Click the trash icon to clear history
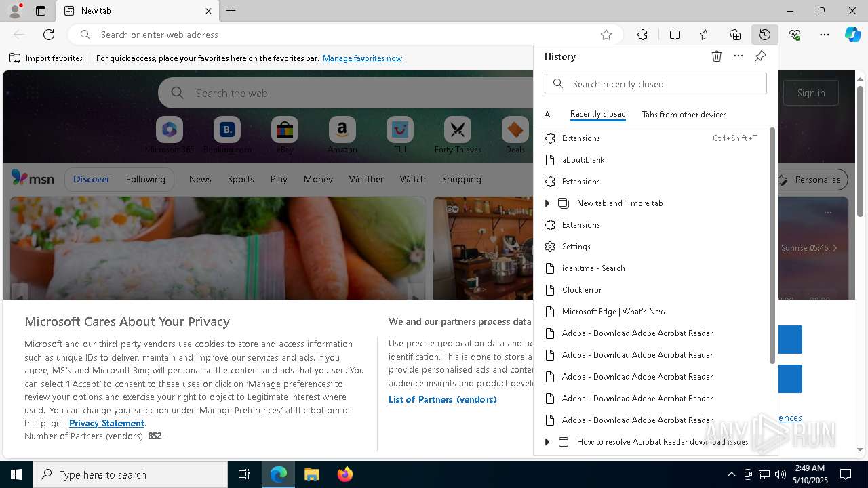Viewport: 868px width, 488px height. tap(717, 56)
